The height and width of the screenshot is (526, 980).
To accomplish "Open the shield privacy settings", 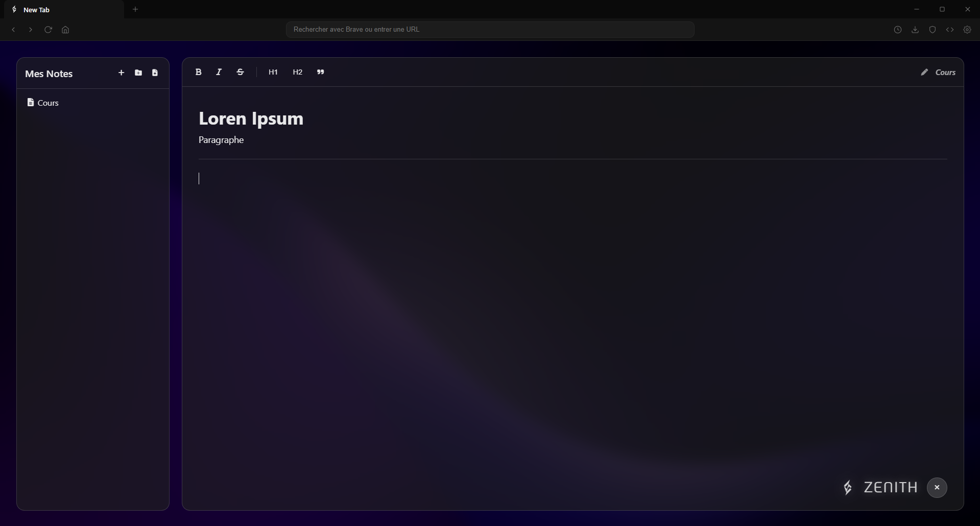I will (x=933, y=30).
